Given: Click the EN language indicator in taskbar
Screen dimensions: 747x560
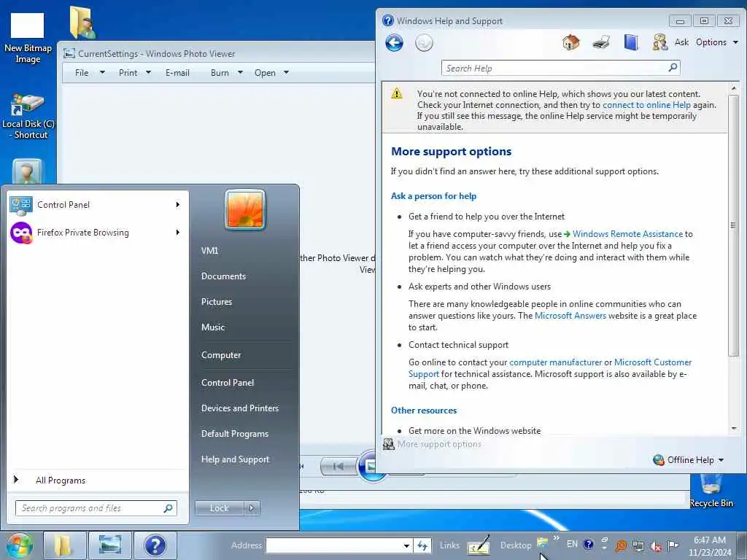Looking at the screenshot, I should click(x=572, y=544).
